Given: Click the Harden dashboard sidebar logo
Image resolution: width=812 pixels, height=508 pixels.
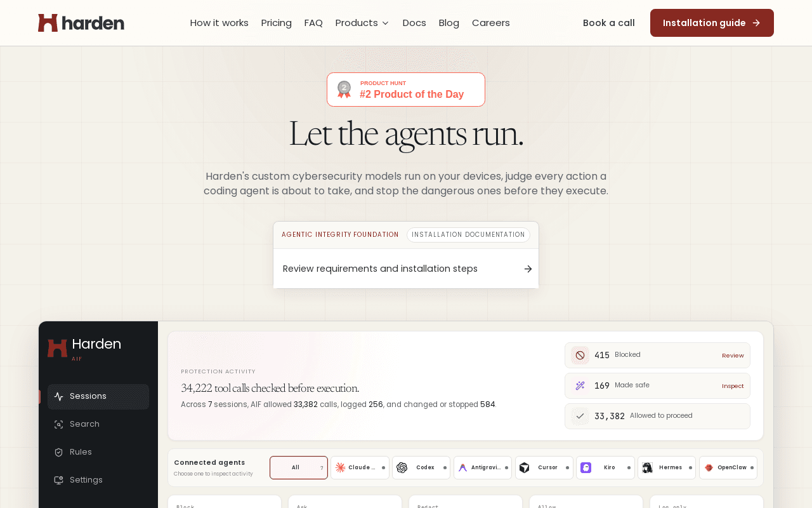Looking at the screenshot, I should (x=84, y=348).
